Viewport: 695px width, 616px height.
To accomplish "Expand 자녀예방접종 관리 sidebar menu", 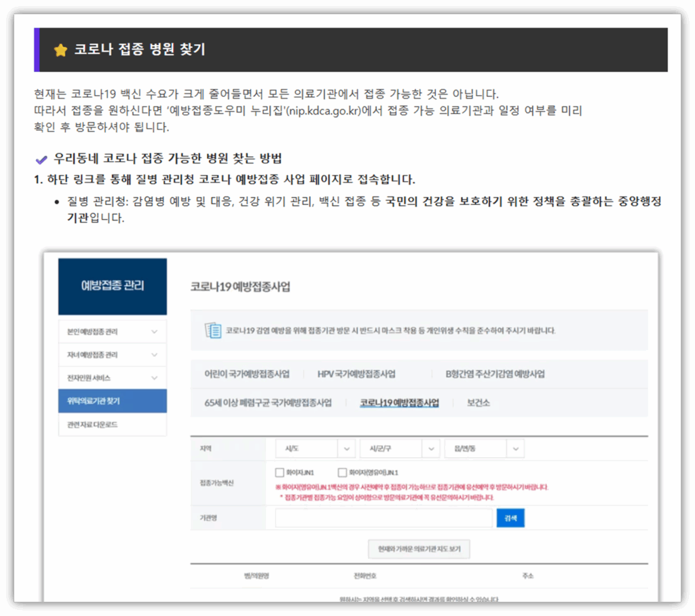I will (113, 355).
